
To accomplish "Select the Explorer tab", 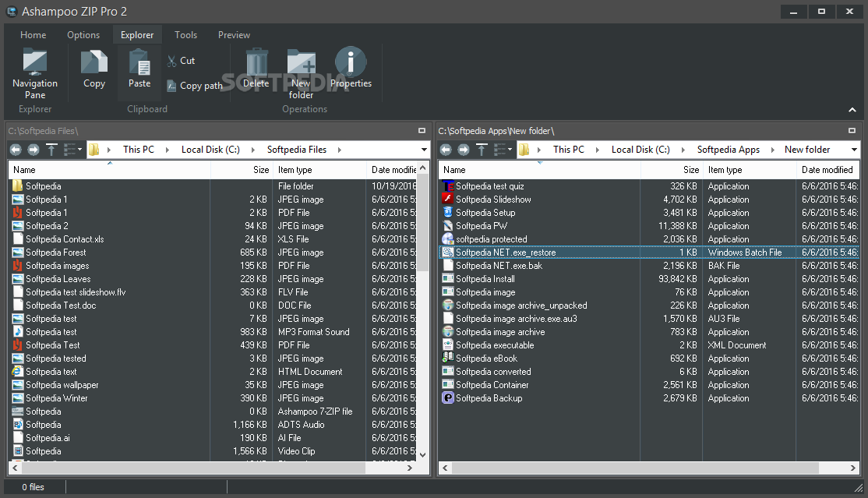I will pyautogui.click(x=137, y=35).
